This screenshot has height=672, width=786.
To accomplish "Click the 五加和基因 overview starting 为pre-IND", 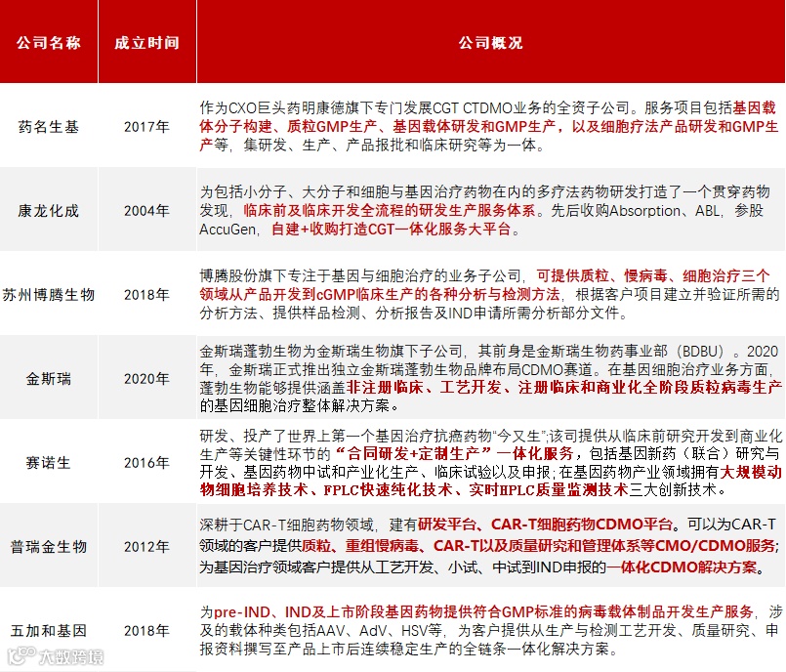I will pos(490,630).
